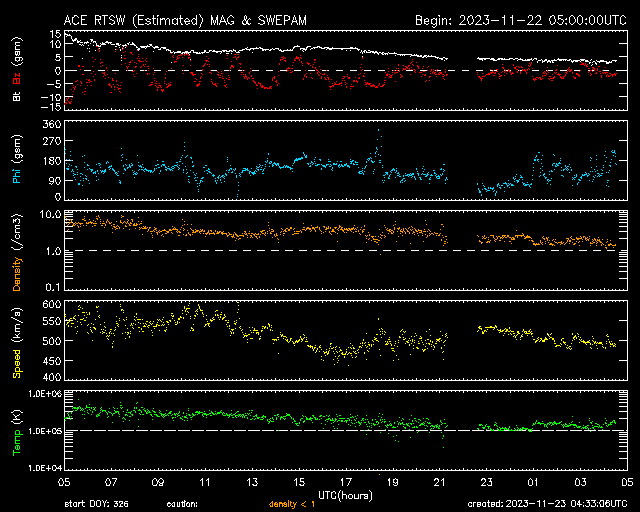Click the white Bt axis label
Screen dimensions: 640x512
click(x=17, y=96)
